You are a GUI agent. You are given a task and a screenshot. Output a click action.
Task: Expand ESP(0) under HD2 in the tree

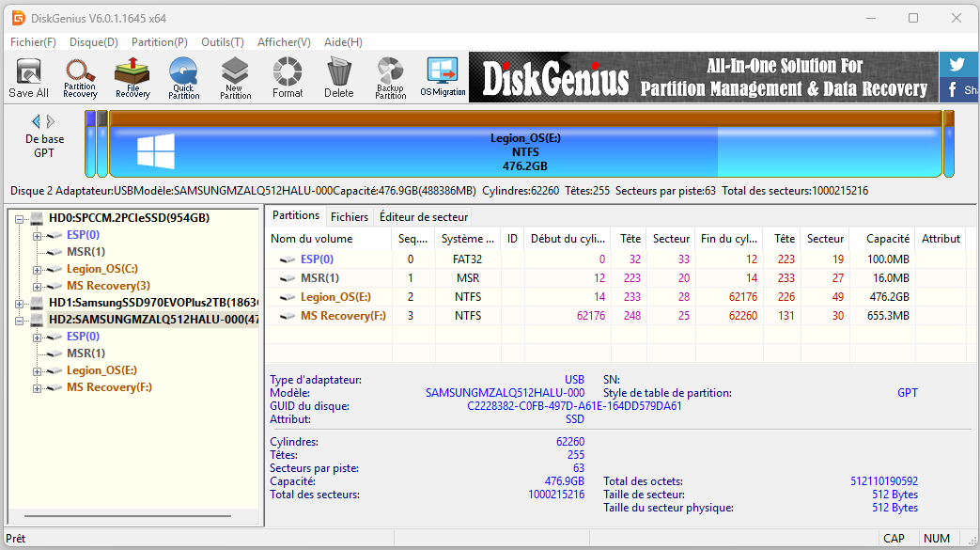coord(37,338)
